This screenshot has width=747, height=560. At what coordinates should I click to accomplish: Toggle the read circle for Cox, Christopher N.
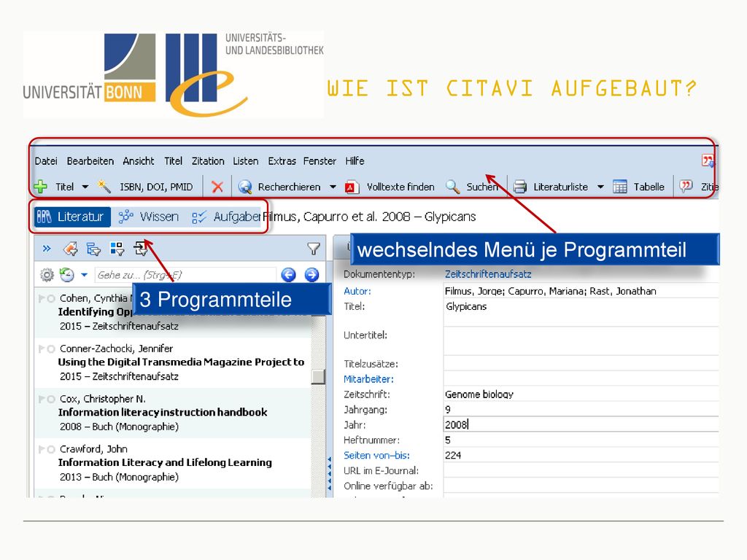pos(51,400)
